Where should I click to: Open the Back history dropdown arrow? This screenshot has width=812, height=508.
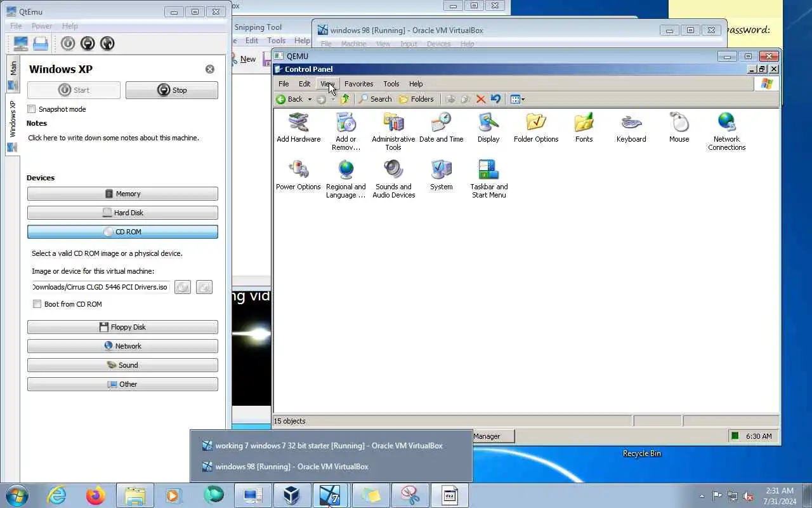coord(310,99)
